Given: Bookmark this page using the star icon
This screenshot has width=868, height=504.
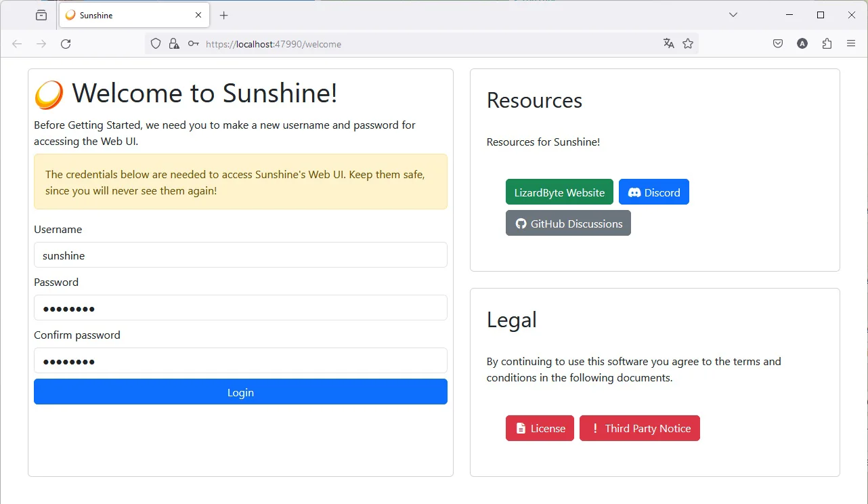Looking at the screenshot, I should coord(688,44).
